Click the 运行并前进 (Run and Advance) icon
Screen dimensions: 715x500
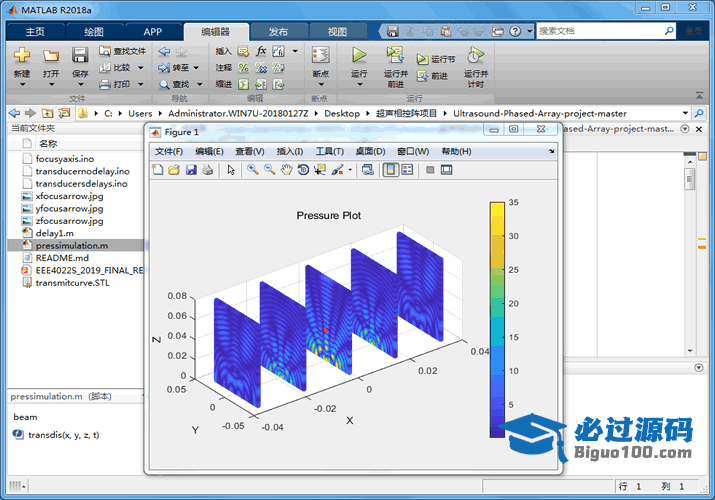395,55
